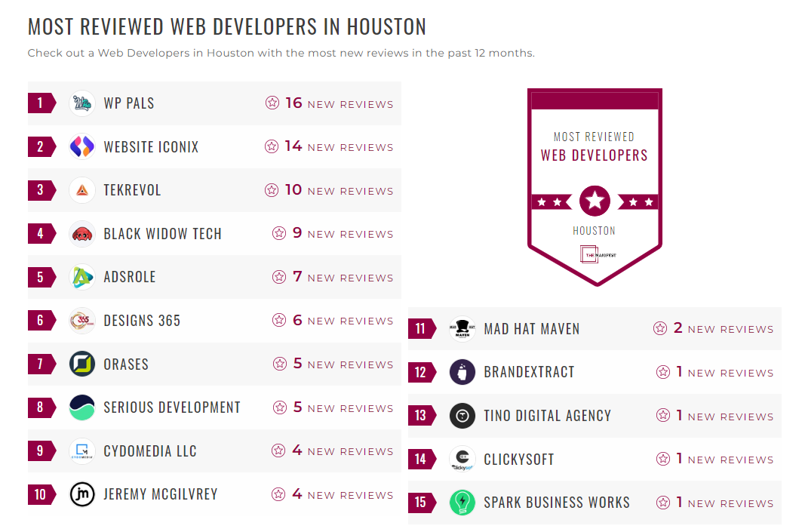Click the WP Pals company logo
802x532 pixels.
click(81, 103)
